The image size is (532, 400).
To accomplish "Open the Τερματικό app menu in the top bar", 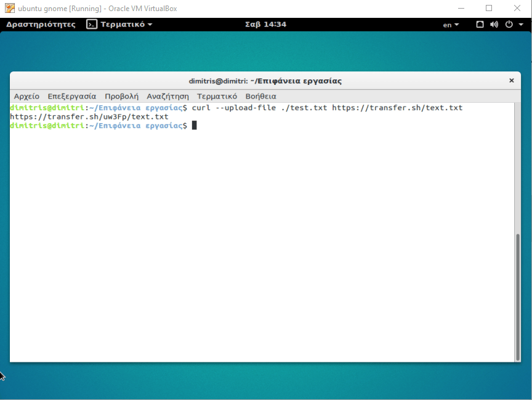I will tap(126, 25).
